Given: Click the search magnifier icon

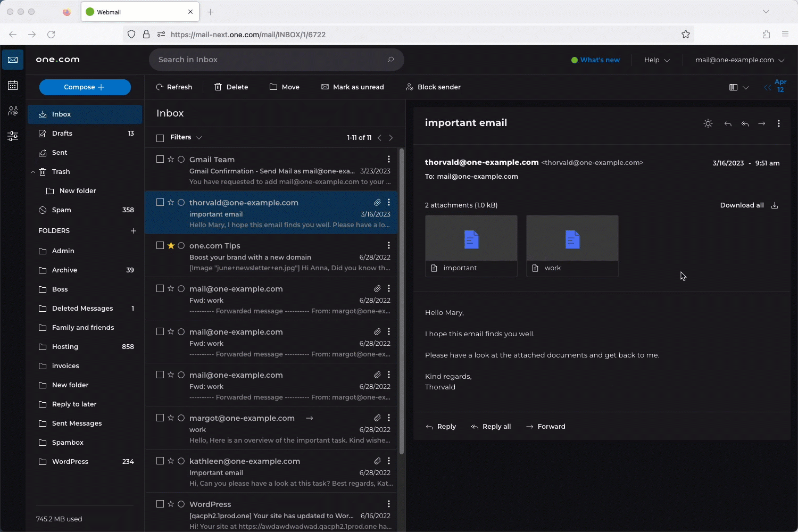Looking at the screenshot, I should tap(390, 60).
